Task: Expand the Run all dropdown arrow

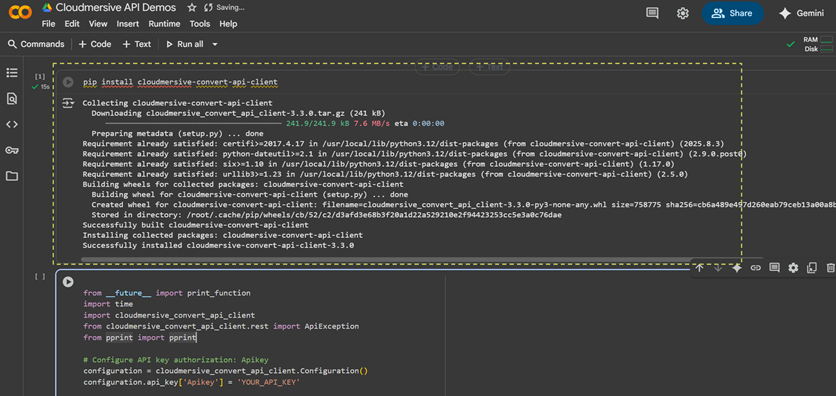Action: click(215, 44)
